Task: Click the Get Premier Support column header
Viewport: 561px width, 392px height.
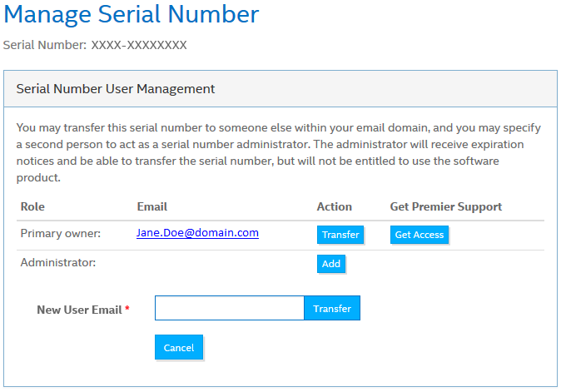Action: click(445, 206)
